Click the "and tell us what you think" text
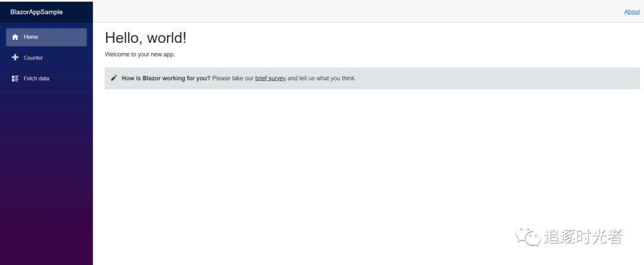The height and width of the screenshot is (265, 644). click(321, 78)
